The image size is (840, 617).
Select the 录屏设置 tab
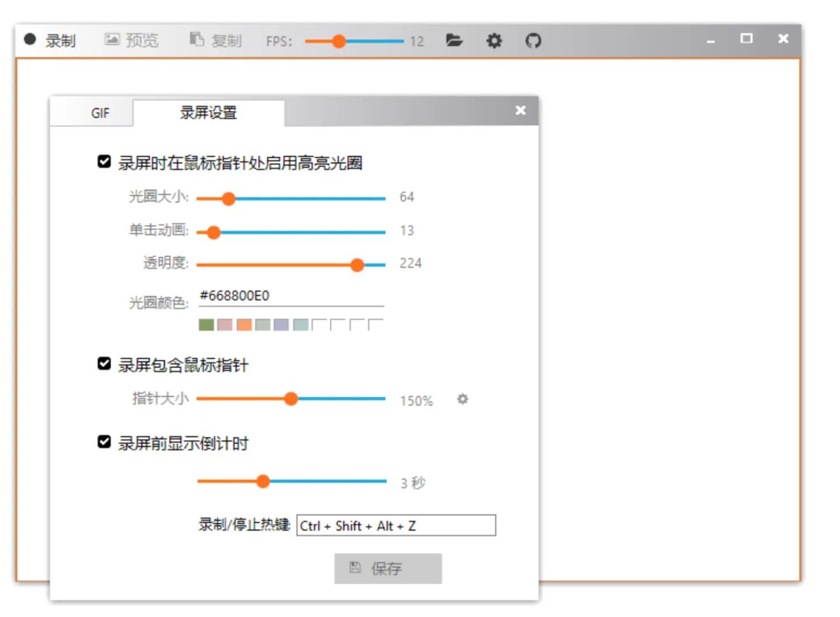208,113
